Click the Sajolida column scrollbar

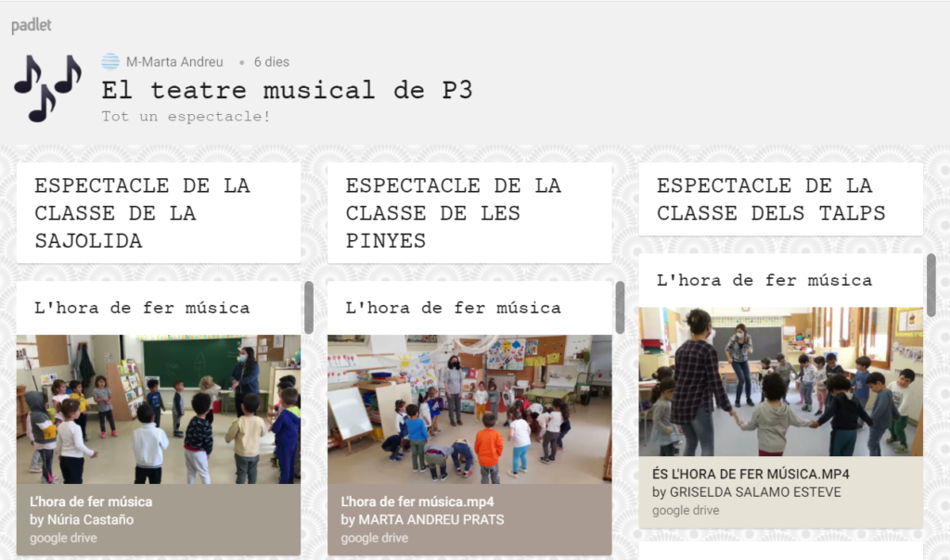(x=309, y=307)
